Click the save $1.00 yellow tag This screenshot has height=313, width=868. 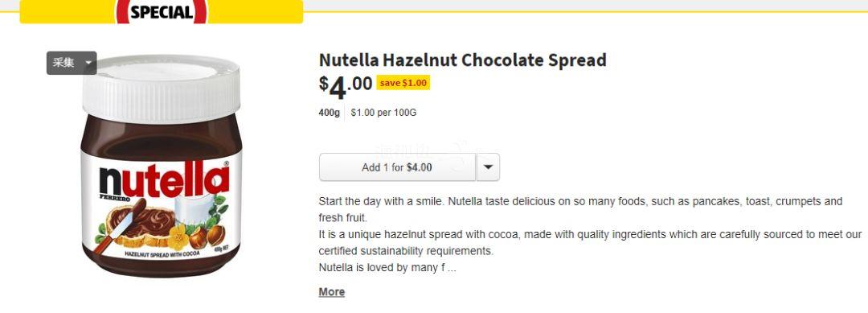pyautogui.click(x=403, y=83)
